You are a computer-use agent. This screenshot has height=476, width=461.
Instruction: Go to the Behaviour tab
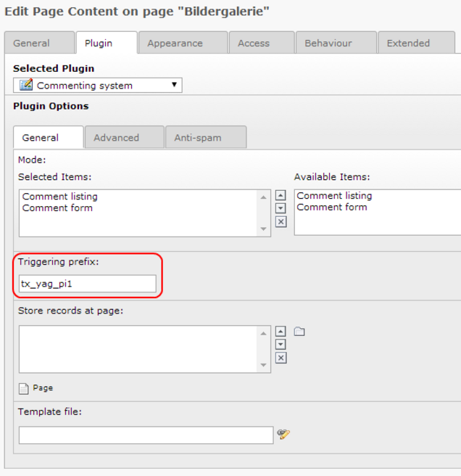(x=328, y=44)
